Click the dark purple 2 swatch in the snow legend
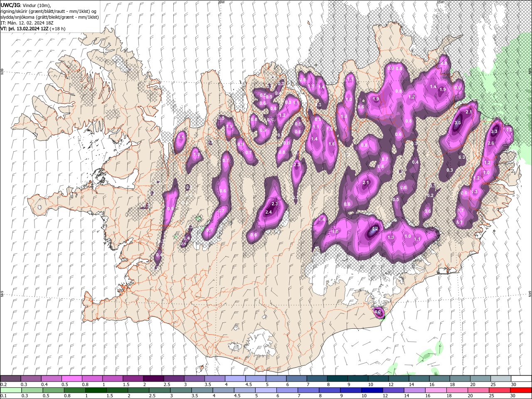 pos(153,379)
